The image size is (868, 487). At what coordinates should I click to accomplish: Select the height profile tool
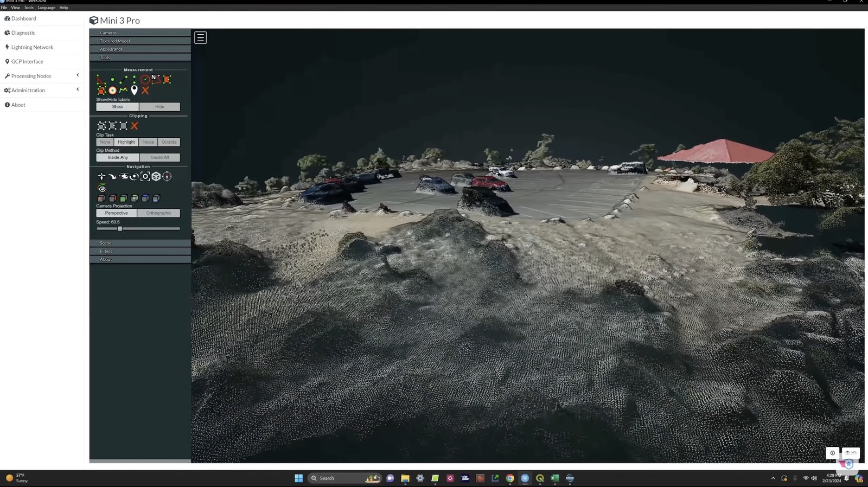point(123,91)
